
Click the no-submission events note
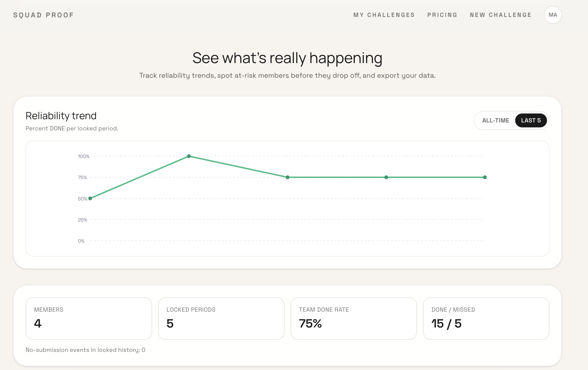85,350
